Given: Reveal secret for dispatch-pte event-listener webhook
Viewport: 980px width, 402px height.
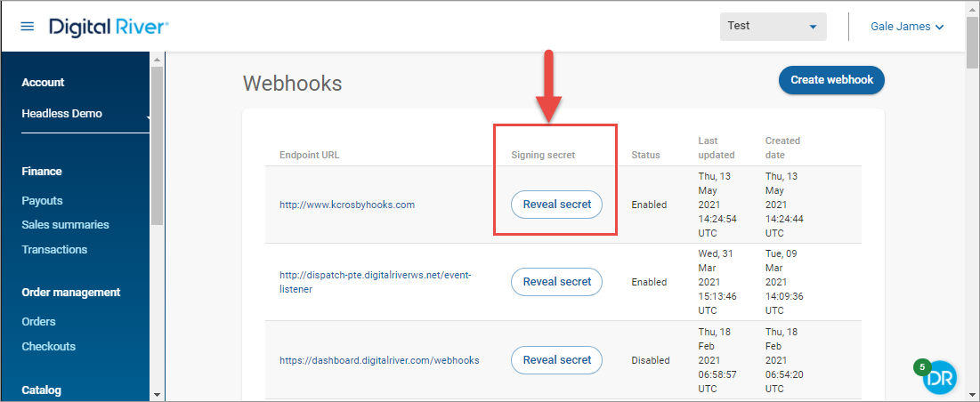Looking at the screenshot, I should click(557, 282).
